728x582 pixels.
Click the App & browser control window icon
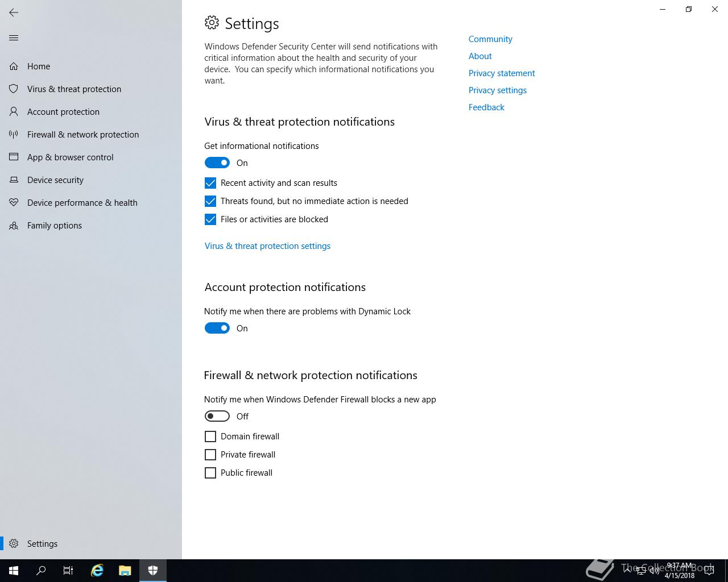[14, 157]
